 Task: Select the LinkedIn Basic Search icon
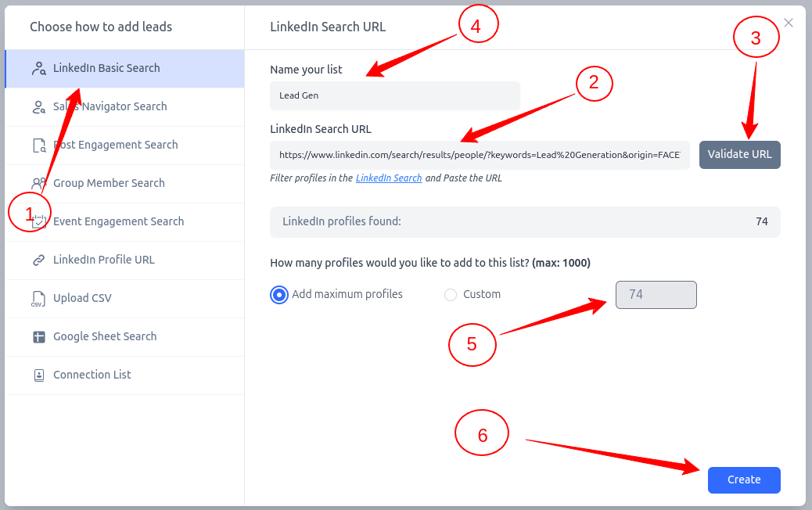click(x=38, y=68)
